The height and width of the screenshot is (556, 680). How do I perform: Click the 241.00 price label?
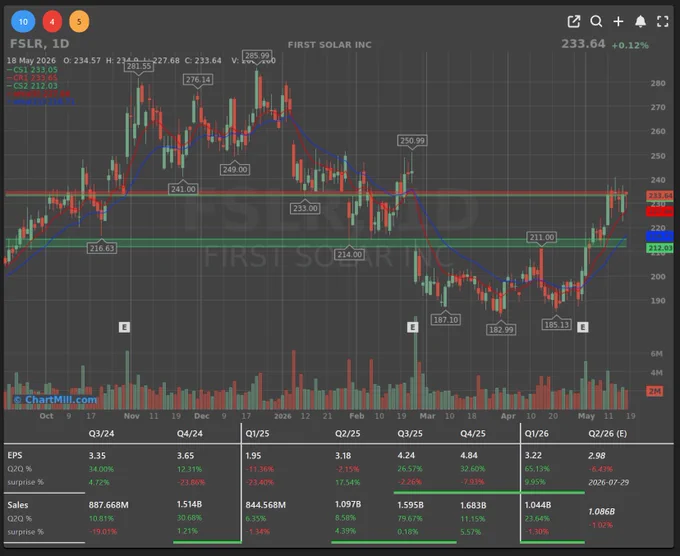pyautogui.click(x=183, y=189)
